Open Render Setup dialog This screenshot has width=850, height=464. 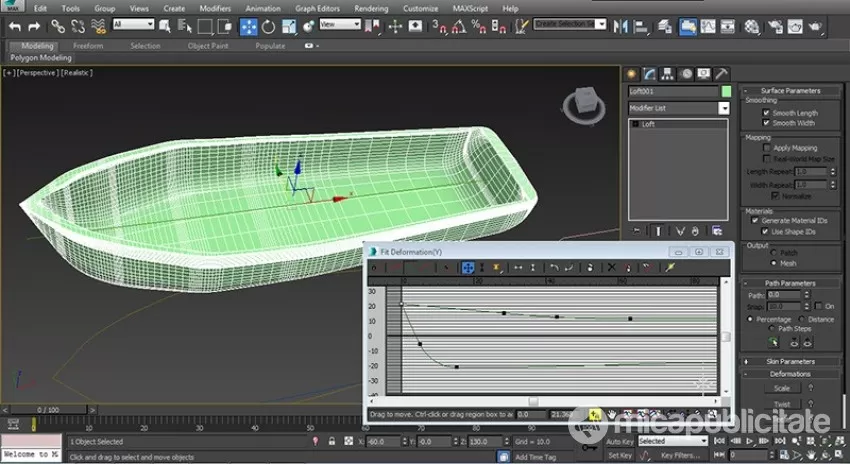(x=775, y=26)
